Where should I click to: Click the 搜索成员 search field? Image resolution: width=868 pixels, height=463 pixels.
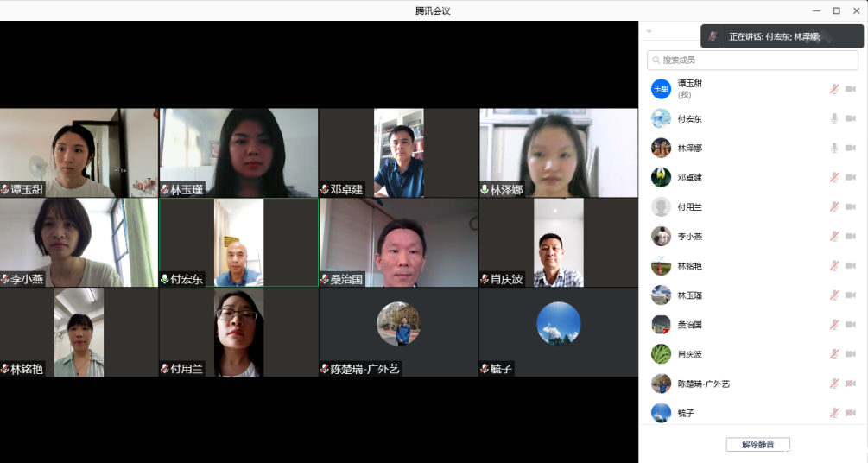pyautogui.click(x=752, y=60)
